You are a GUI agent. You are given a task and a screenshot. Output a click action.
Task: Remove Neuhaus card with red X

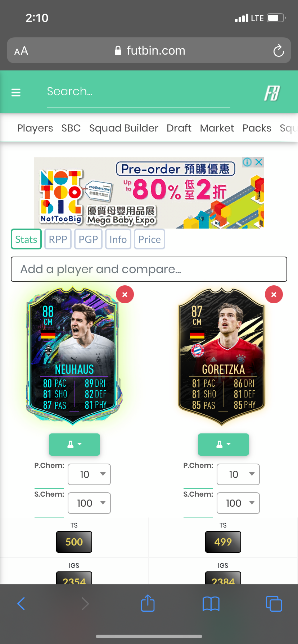[x=125, y=295]
